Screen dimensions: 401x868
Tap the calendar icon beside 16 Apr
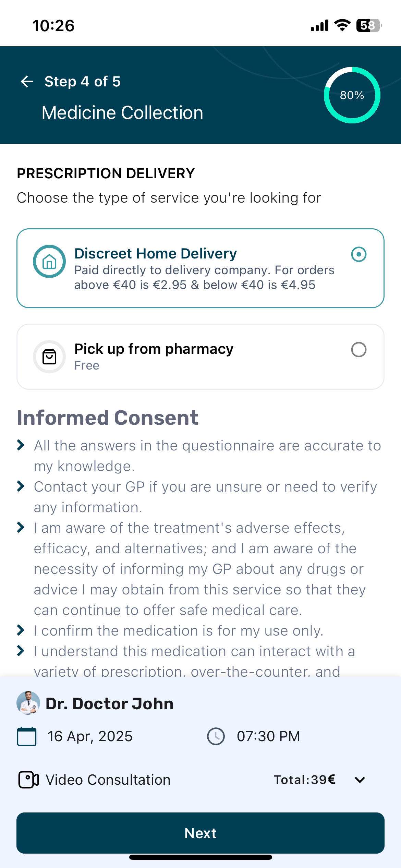(x=27, y=736)
